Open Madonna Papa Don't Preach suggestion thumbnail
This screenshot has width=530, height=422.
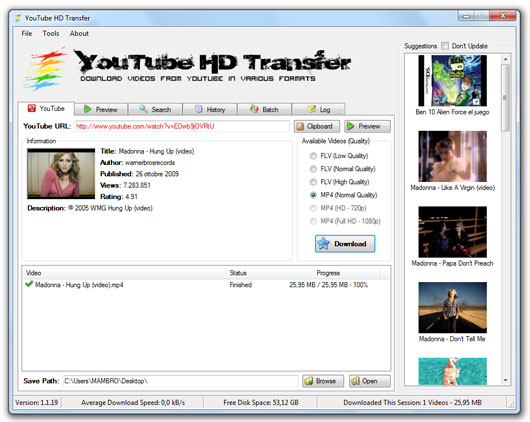click(452, 232)
